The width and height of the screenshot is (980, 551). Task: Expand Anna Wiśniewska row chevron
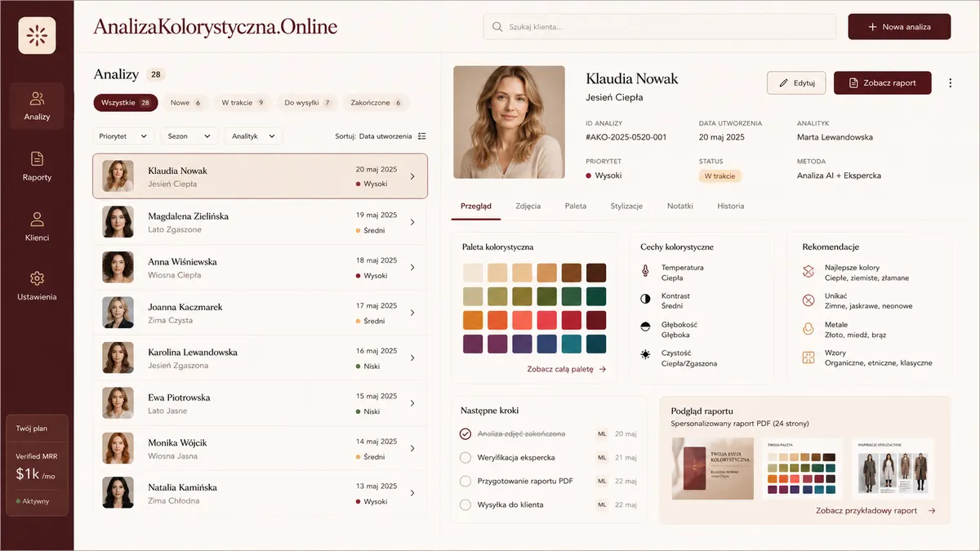(x=412, y=268)
